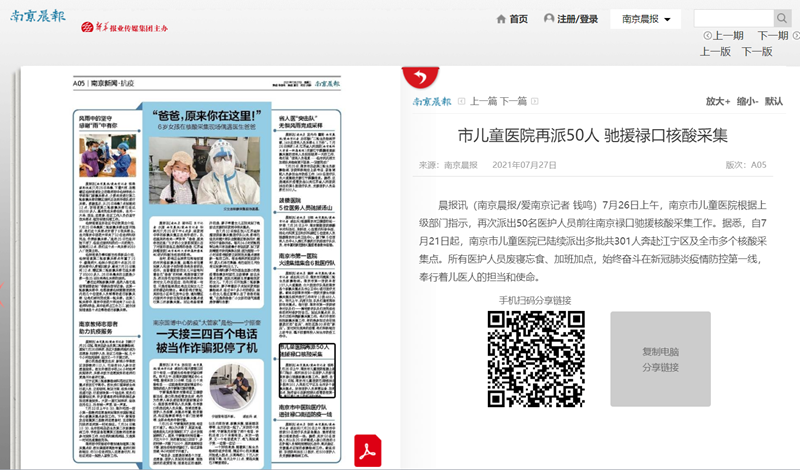Click the search input field
The width and height of the screenshot is (800, 470).
coord(734,18)
